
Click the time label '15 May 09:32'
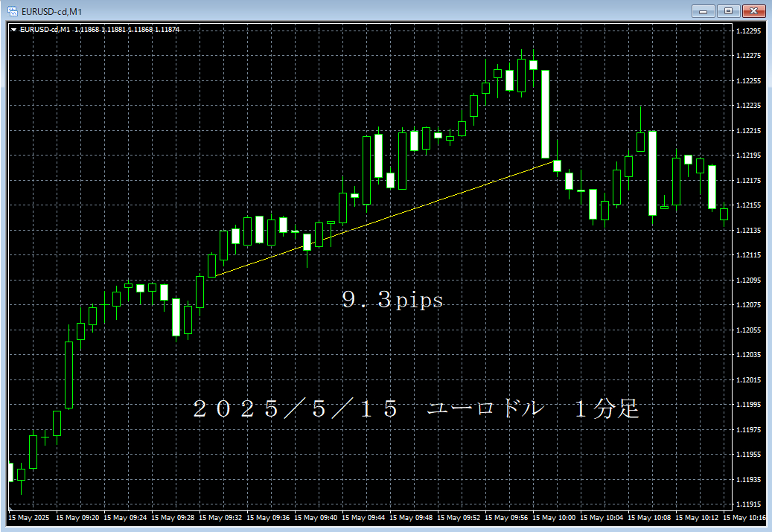220,518
